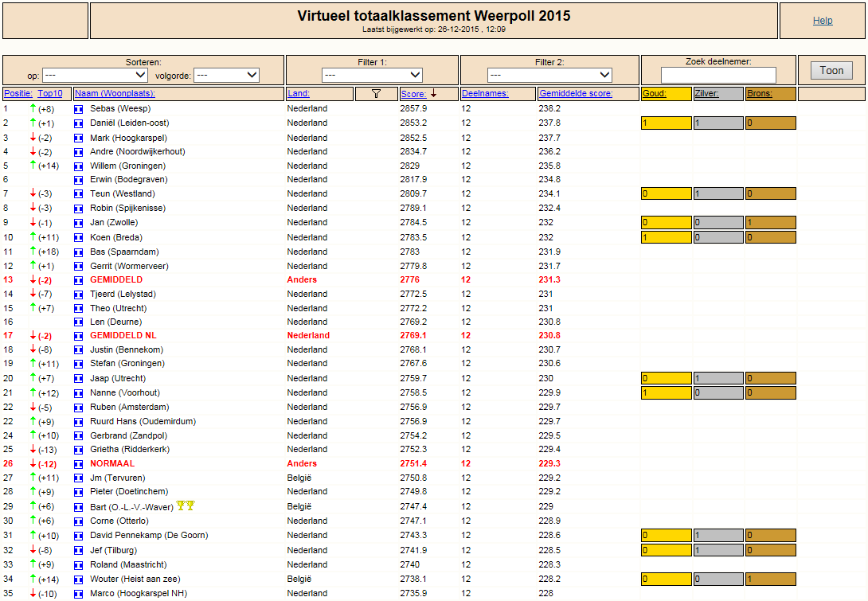
Task: Sort by Deelnames column header
Action: pyautogui.click(x=485, y=93)
